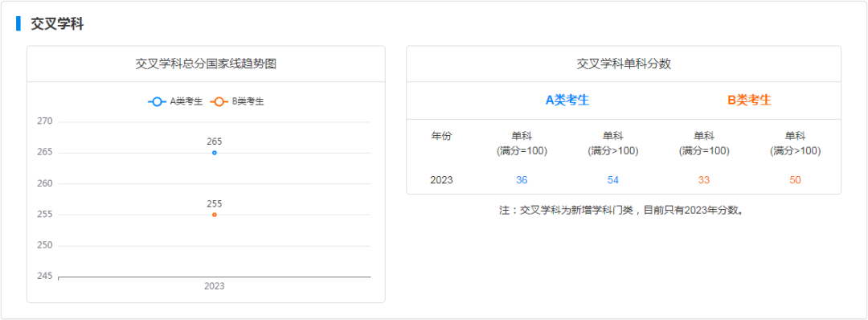Select the 2023 year cell in table

coord(441,180)
